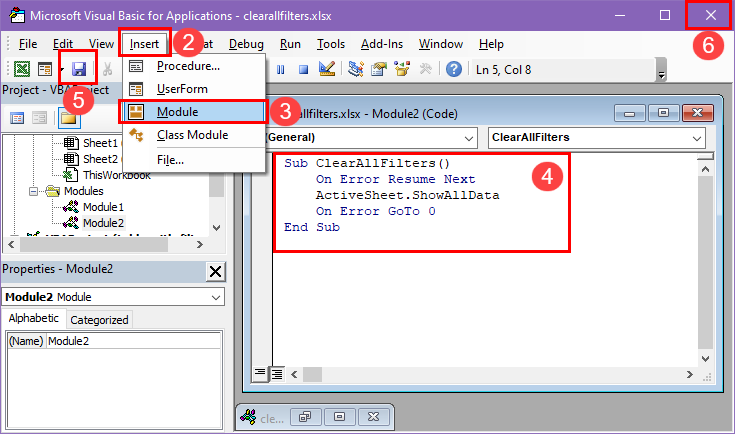The width and height of the screenshot is (735, 434).
Task: Open the Add-Ins menu
Action: 382,44
